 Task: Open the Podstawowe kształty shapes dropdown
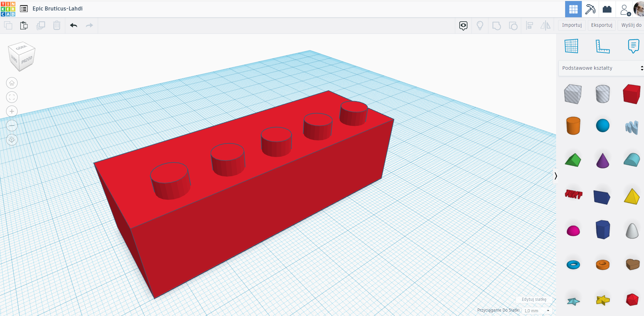pos(601,68)
